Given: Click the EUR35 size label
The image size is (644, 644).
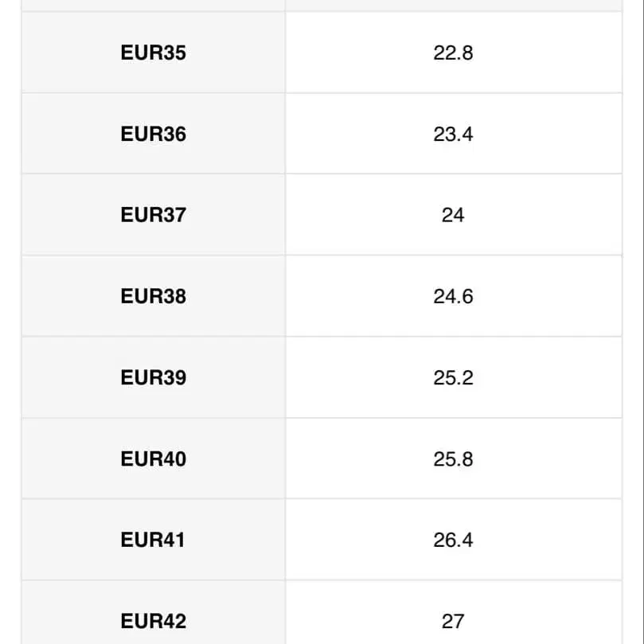Looking at the screenshot, I should click(x=154, y=53).
